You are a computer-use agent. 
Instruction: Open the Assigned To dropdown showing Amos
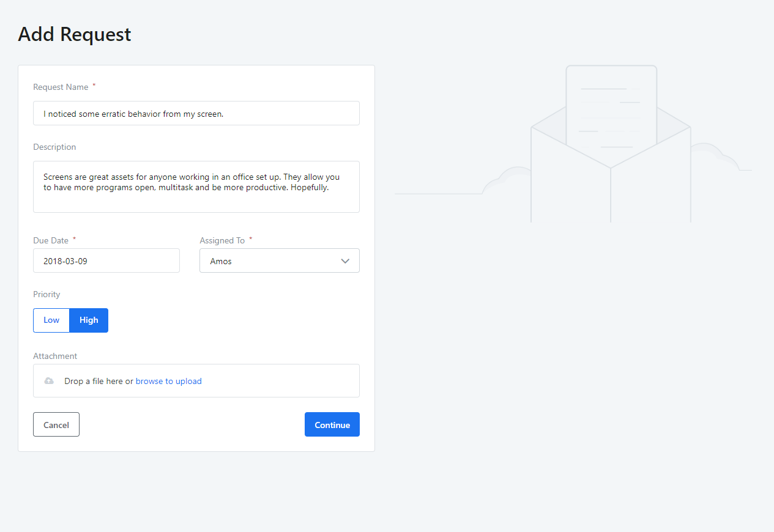coord(279,261)
